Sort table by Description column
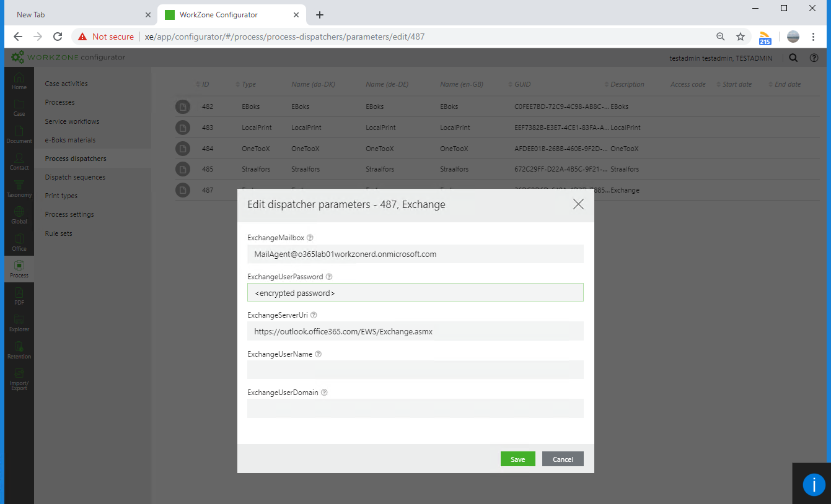831x504 pixels. point(625,84)
